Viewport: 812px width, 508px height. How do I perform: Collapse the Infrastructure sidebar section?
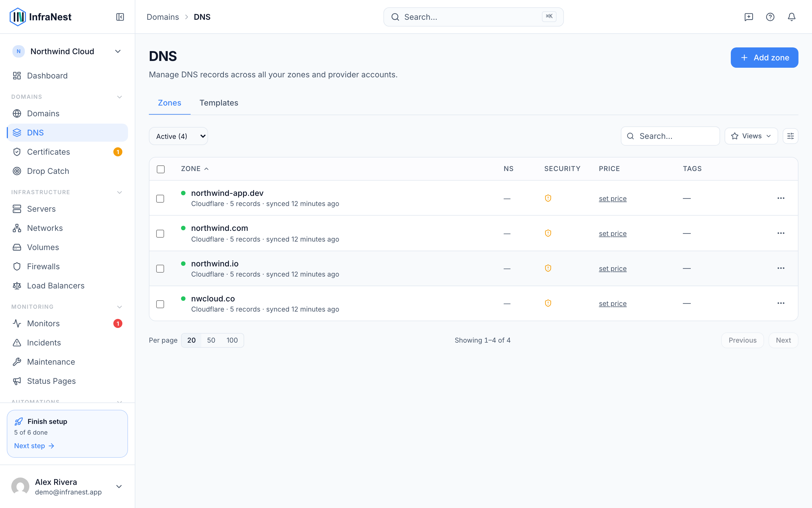point(120,192)
